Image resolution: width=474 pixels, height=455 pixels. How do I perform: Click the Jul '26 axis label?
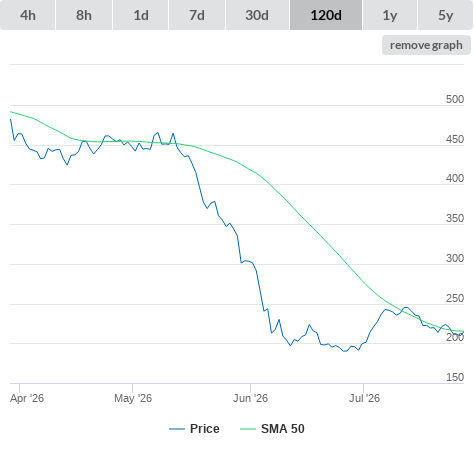pyautogui.click(x=364, y=398)
